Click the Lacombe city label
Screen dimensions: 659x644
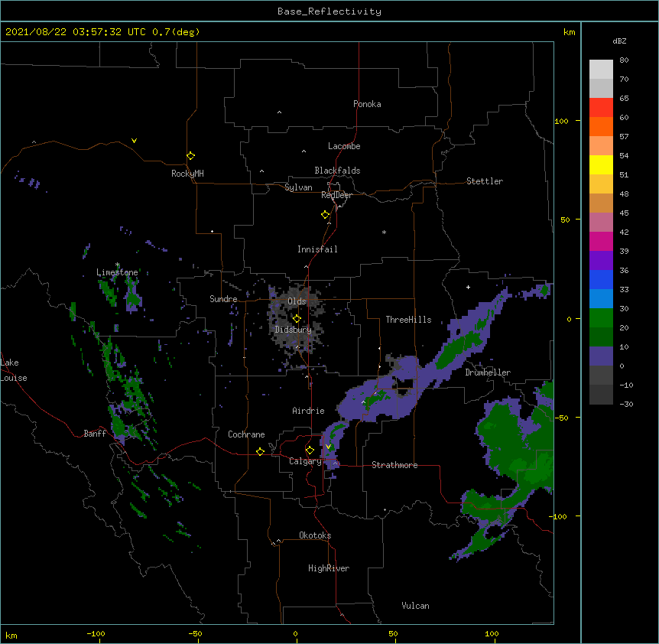344,146
